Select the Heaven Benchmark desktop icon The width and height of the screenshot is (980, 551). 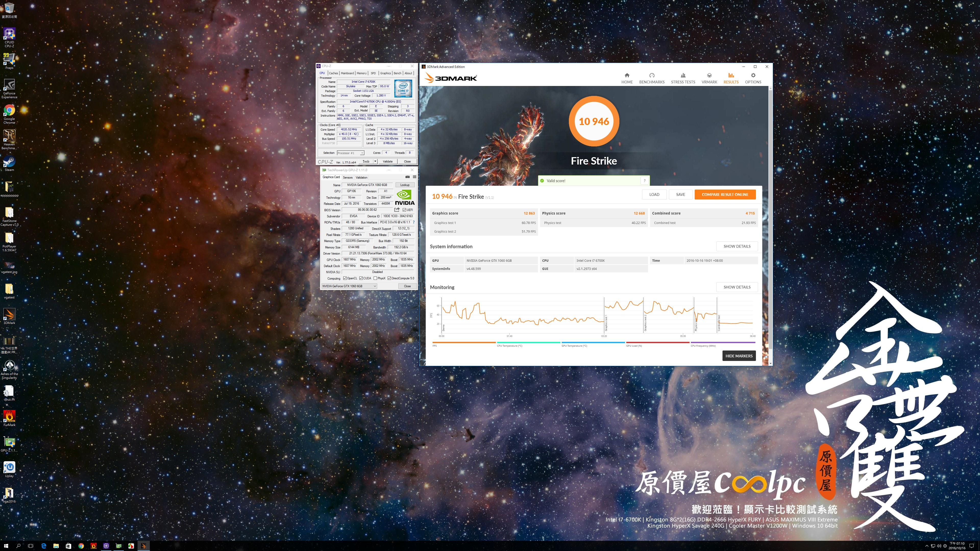tap(9, 140)
